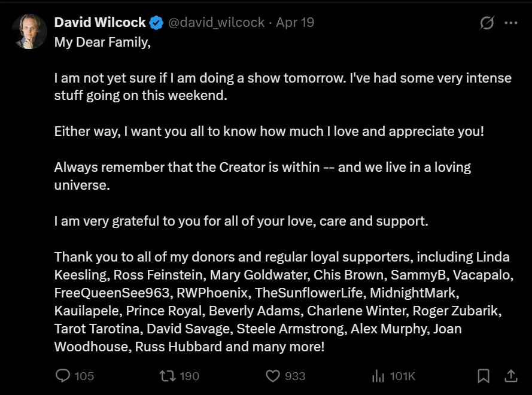This screenshot has width=532, height=395.
Task: Open the reply composer via comment icon
Action: click(x=63, y=376)
